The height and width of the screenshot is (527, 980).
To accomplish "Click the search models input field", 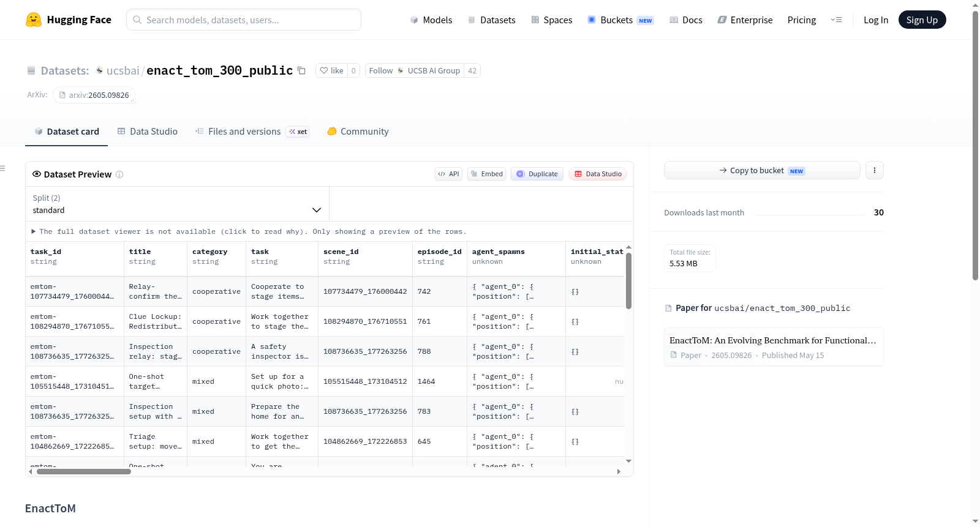I will 244,20.
